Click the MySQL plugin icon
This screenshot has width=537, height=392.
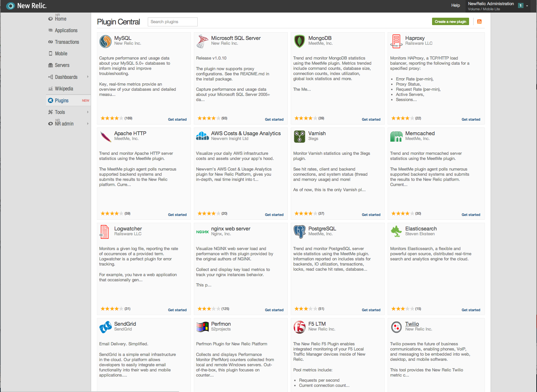pos(105,41)
